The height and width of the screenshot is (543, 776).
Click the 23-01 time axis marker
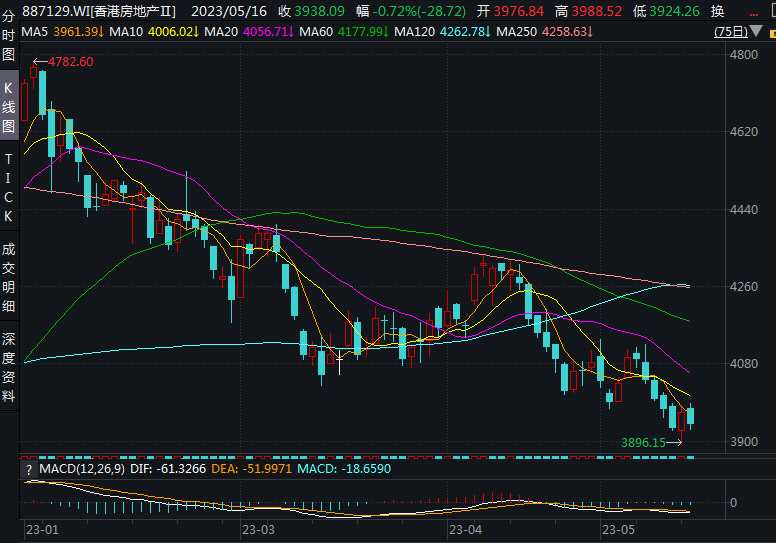(42, 530)
